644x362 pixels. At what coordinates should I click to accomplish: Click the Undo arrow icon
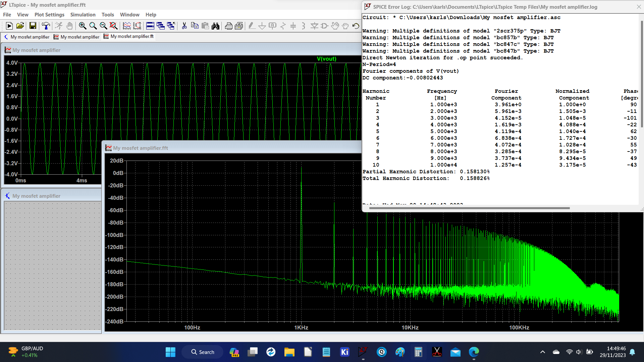(x=356, y=26)
